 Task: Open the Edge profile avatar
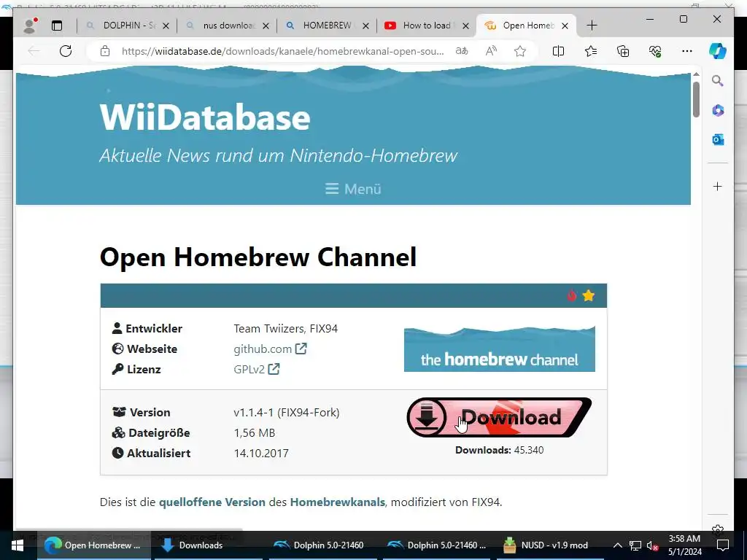(30, 26)
